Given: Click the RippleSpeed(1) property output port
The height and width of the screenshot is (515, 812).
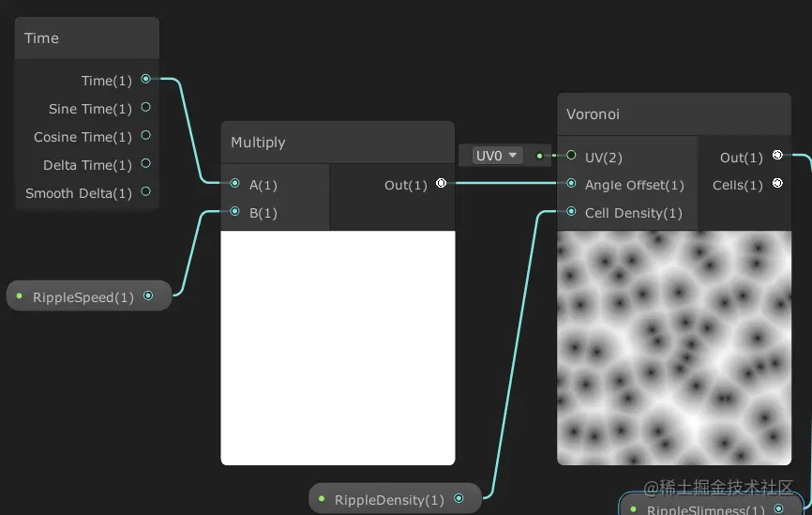Looking at the screenshot, I should (x=148, y=295).
